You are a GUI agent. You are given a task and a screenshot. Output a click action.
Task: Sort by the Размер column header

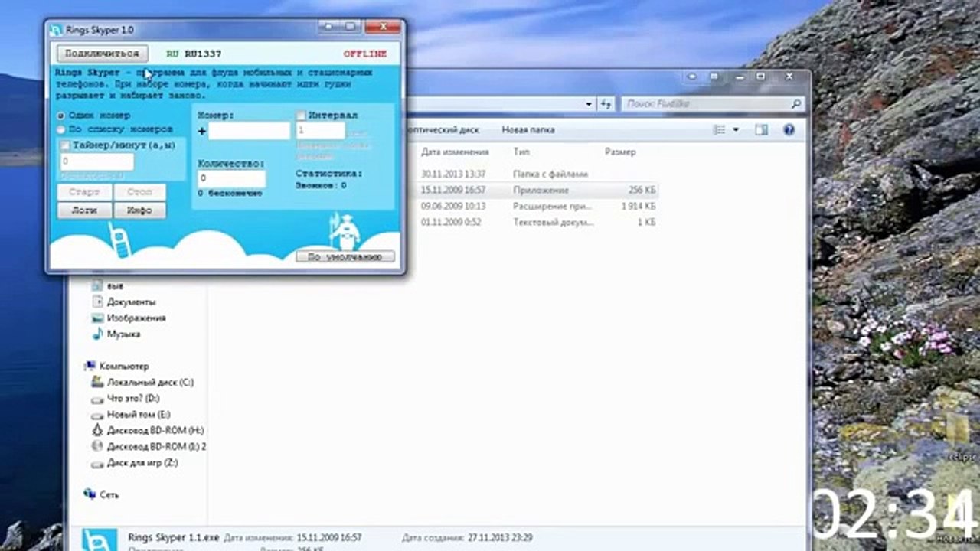coord(620,152)
